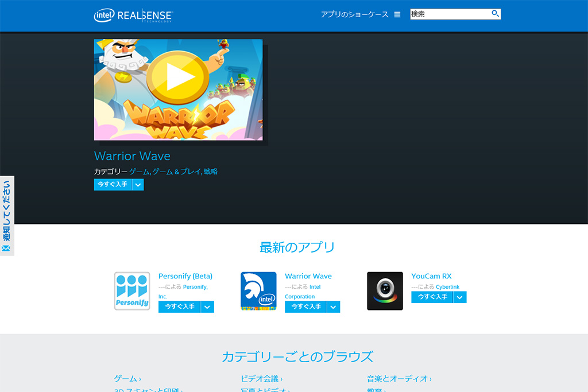The image size is (588, 392).
Task: Play the Warrior Wave video thumbnail
Action: tap(178, 90)
